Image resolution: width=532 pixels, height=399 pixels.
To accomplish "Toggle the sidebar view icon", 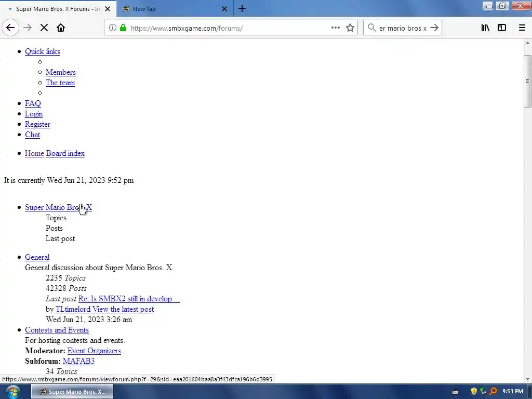I will tap(502, 28).
